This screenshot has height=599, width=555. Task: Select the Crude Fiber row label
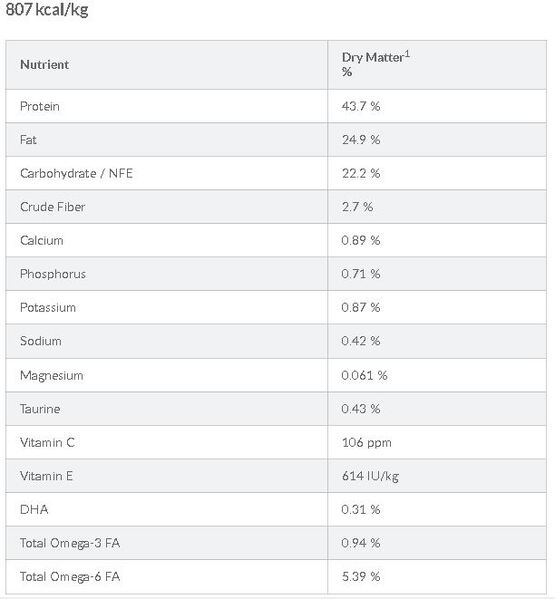pos(52,207)
